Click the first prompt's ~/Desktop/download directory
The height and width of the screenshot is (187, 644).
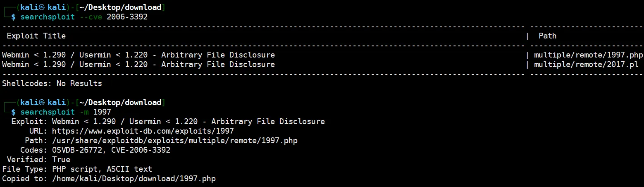tap(120, 7)
